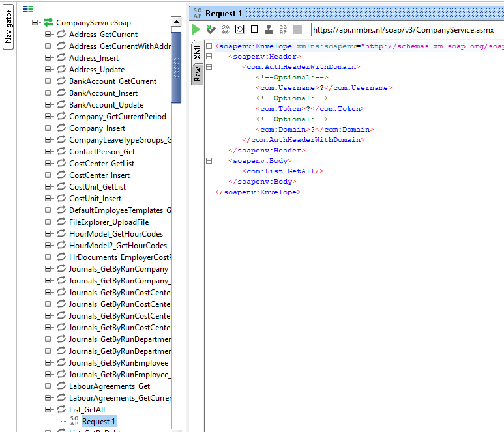Screen dimensions: 504x432
Task: Collapse the soapenv:Header XML fold marker
Action: [209, 57]
